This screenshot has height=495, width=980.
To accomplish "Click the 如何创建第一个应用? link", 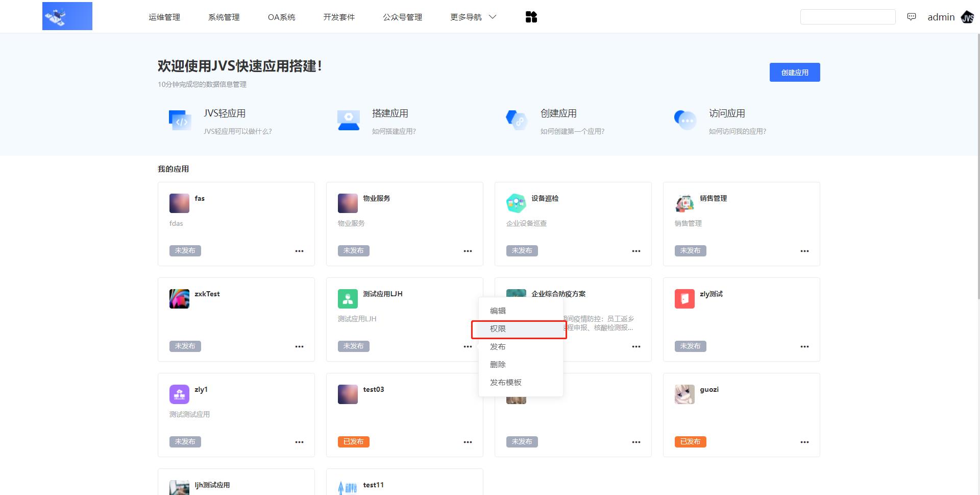I will point(573,131).
